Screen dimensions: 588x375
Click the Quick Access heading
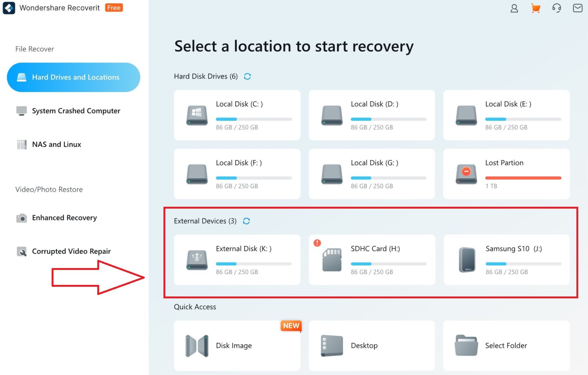pos(195,307)
